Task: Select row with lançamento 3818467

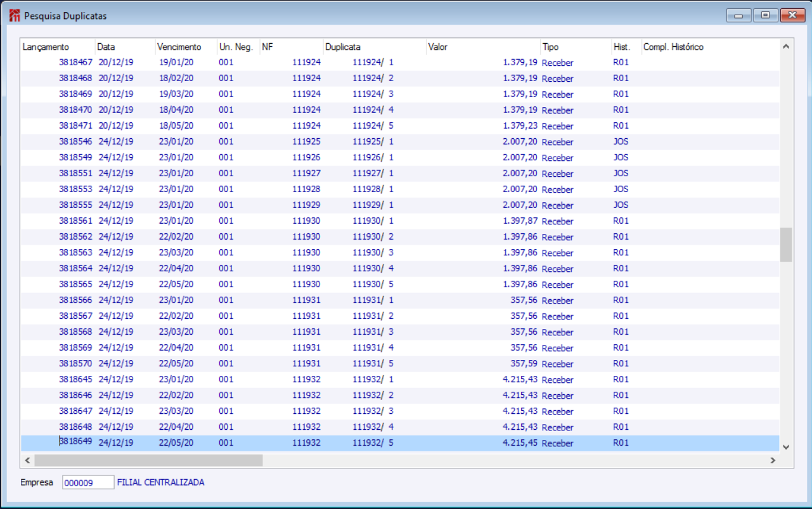Action: tap(400, 63)
